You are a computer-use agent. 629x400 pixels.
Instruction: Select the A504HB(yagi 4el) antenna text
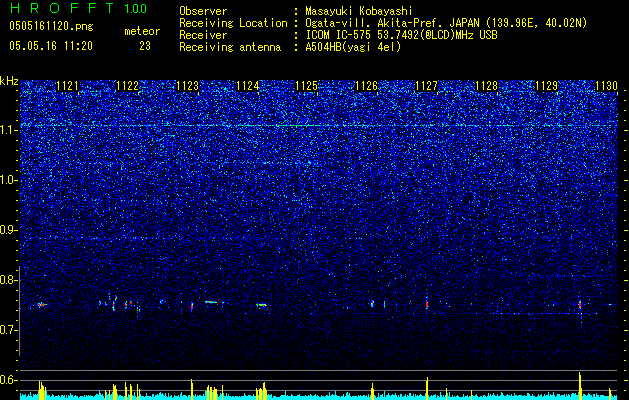click(353, 47)
